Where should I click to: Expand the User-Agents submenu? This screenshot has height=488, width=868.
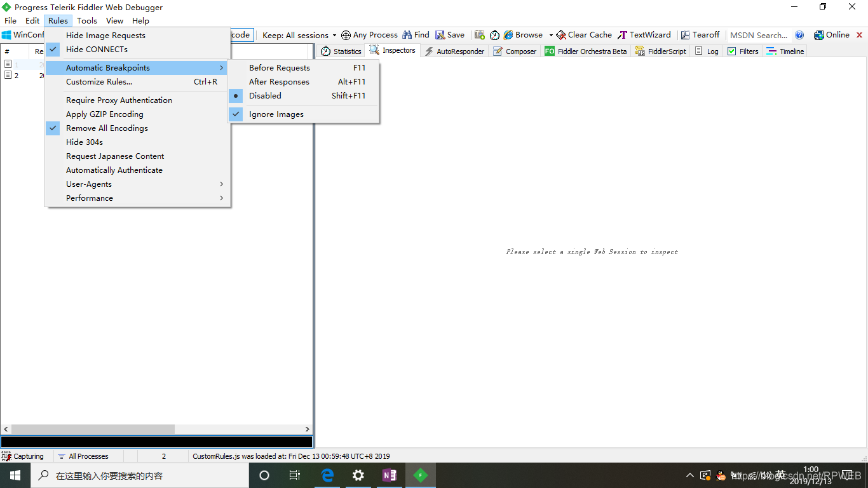(x=137, y=184)
